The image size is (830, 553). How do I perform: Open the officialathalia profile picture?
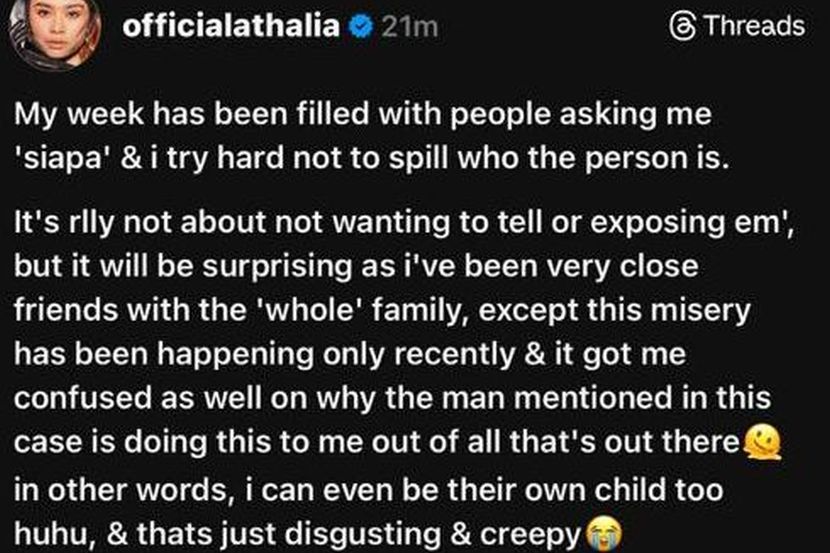click(54, 28)
